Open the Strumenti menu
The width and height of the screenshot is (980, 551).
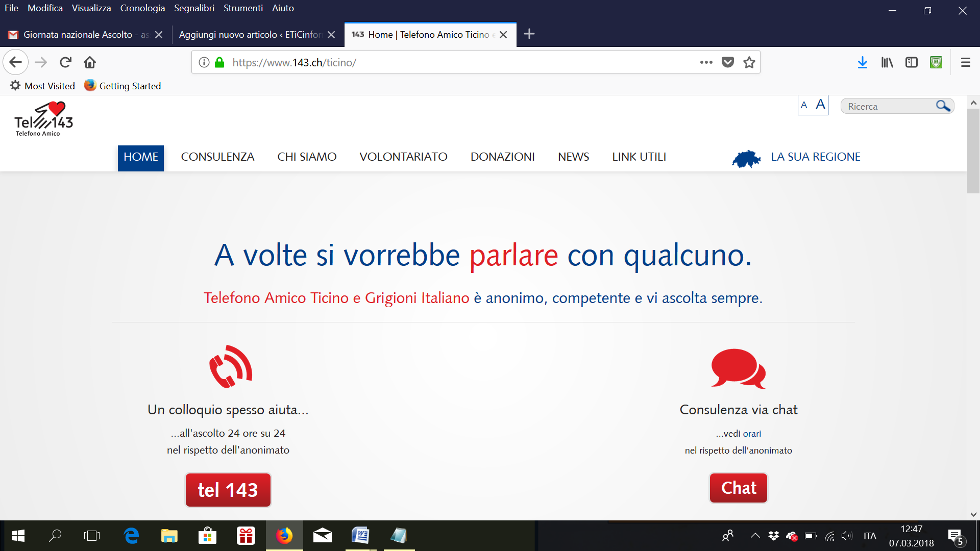point(243,8)
